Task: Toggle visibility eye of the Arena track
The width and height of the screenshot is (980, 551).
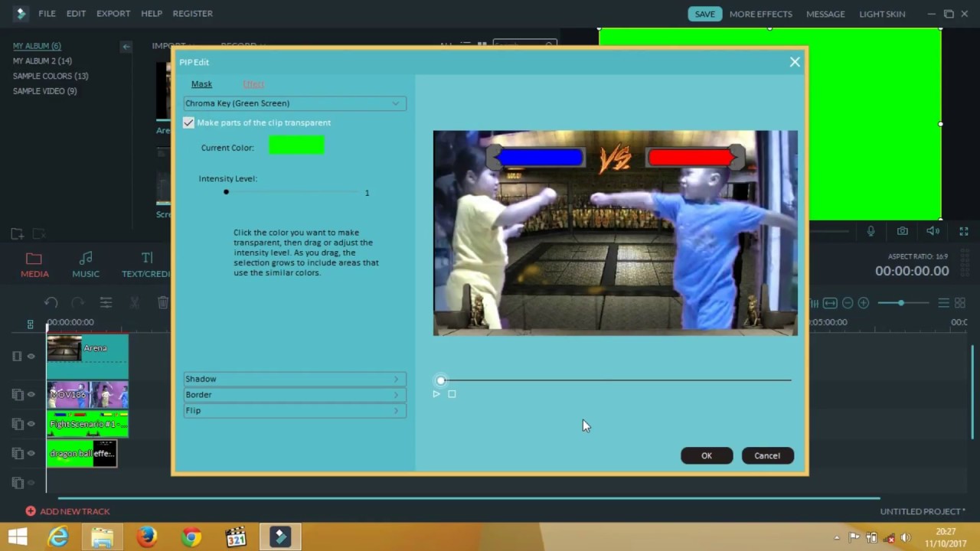Action: pos(31,356)
